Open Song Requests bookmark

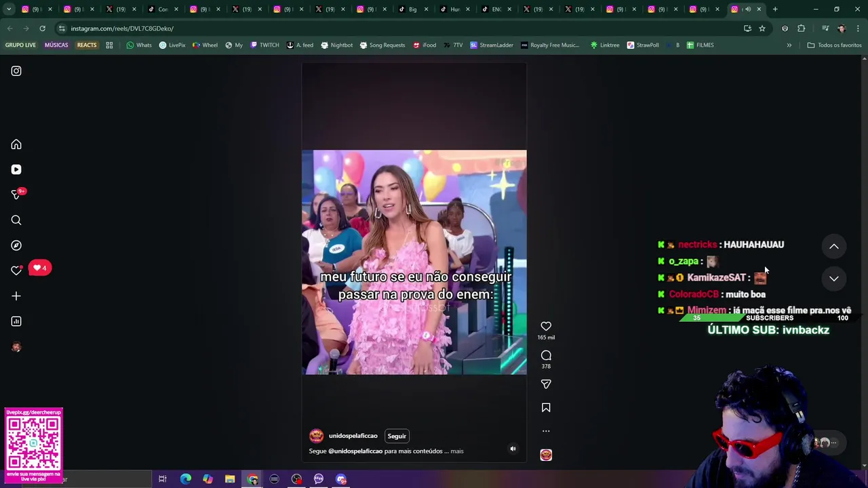(382, 45)
